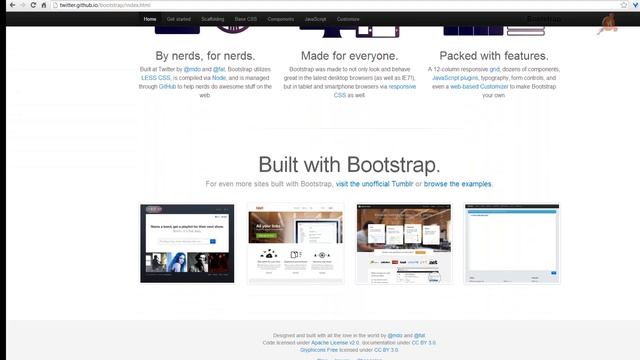Viewport: 640px width, 360px height.
Task: Click the address bar URL field
Action: click(335, 5)
